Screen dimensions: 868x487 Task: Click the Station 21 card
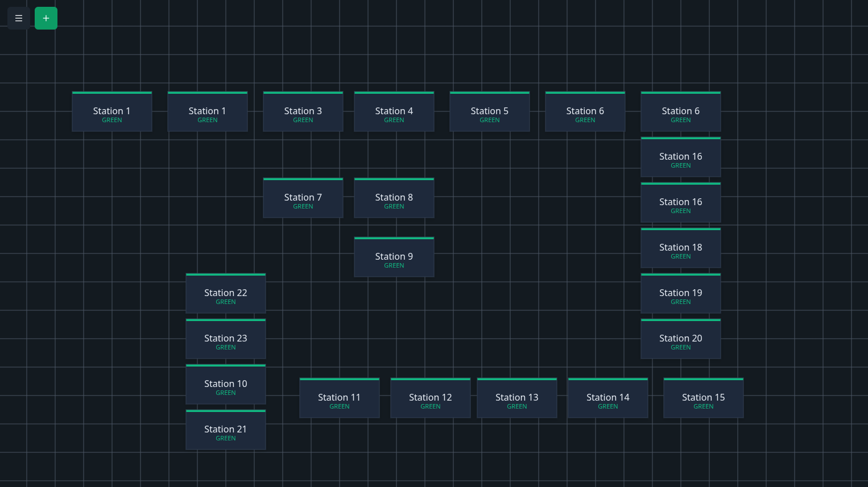point(225,430)
